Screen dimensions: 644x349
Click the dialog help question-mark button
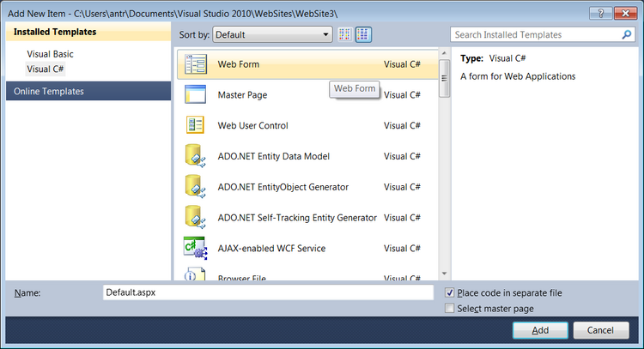601,14
